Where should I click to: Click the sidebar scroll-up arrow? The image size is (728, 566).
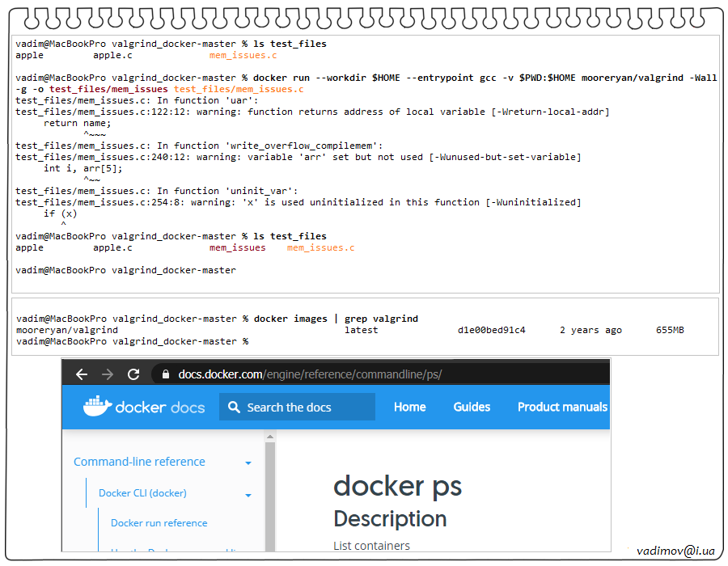[270, 437]
